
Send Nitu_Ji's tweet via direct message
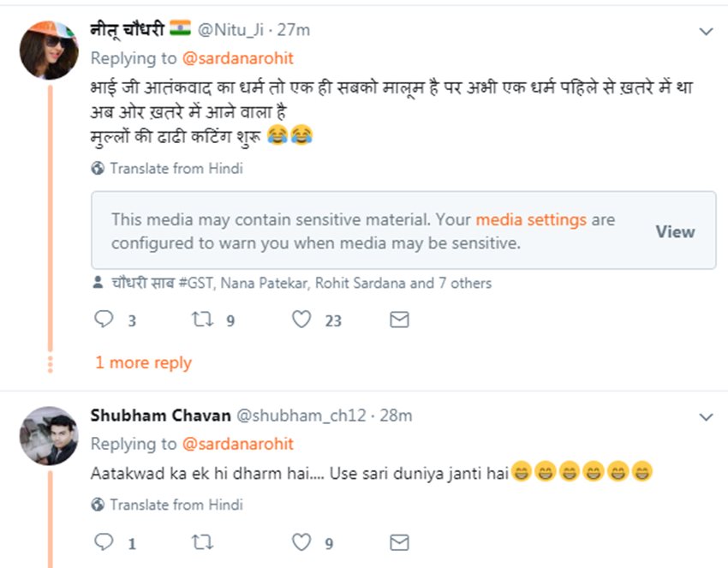coord(399,320)
